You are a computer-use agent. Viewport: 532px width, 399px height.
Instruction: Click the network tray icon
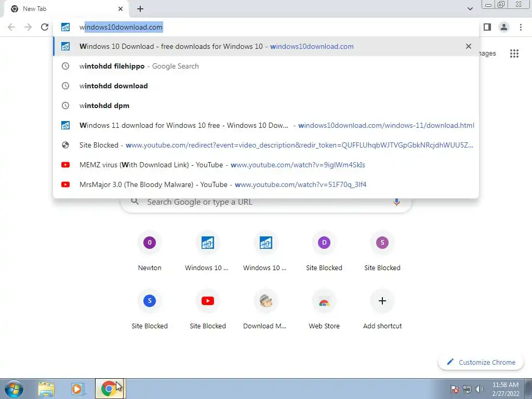point(467,389)
